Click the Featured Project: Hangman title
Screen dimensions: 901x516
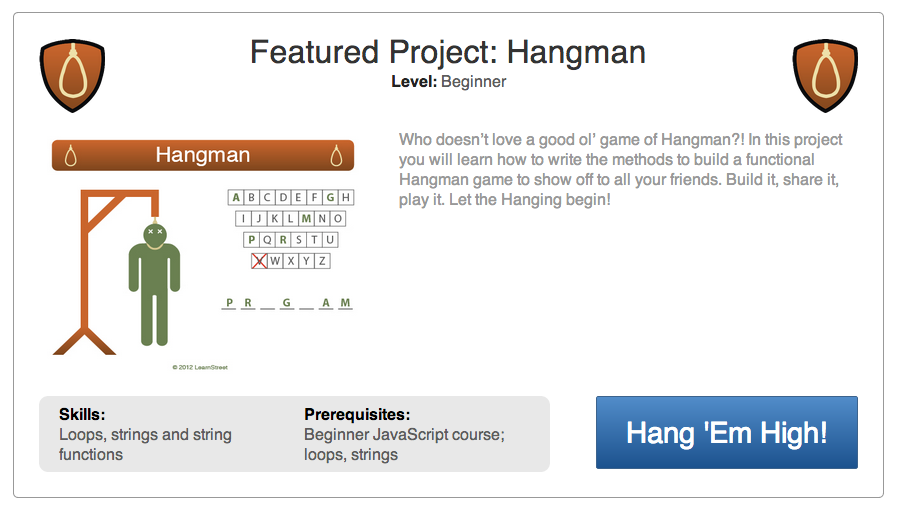tap(448, 52)
